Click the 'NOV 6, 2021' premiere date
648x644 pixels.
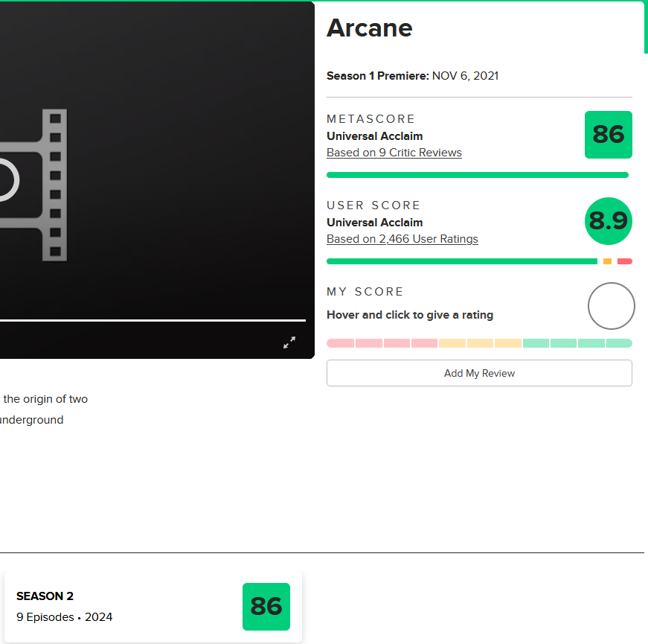click(465, 76)
